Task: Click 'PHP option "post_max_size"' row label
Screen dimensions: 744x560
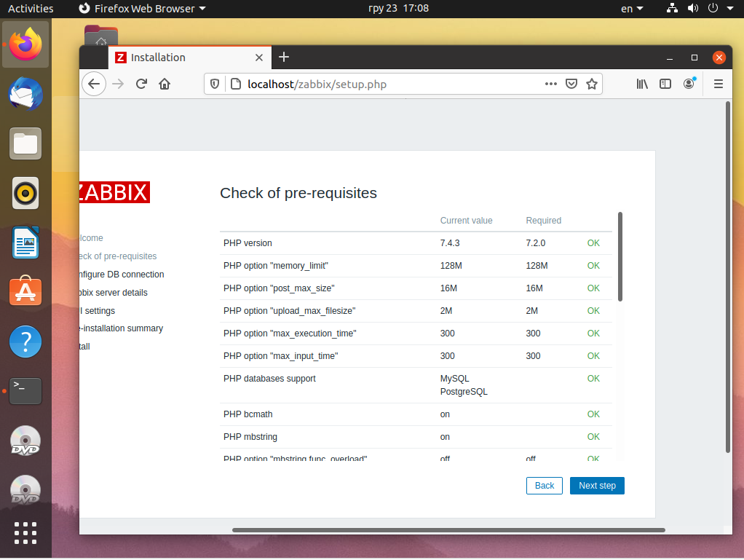Action: (279, 288)
